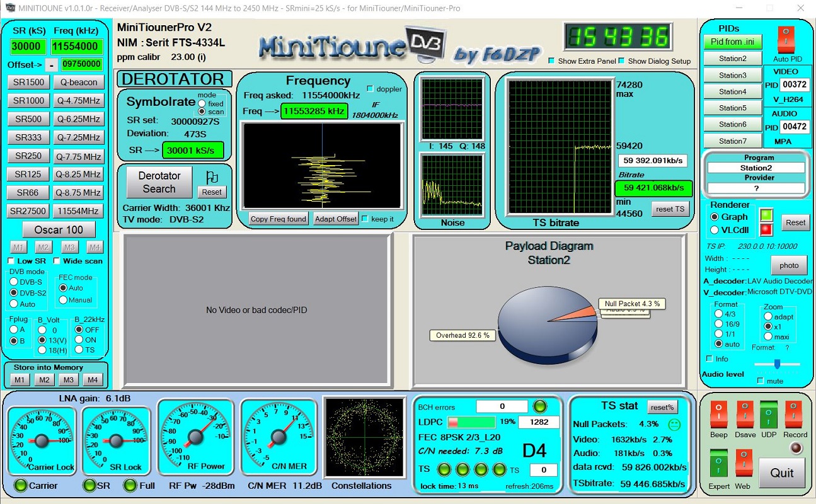This screenshot has width=816, height=504.
Task: Click the video PID field 00372
Action: click(794, 85)
